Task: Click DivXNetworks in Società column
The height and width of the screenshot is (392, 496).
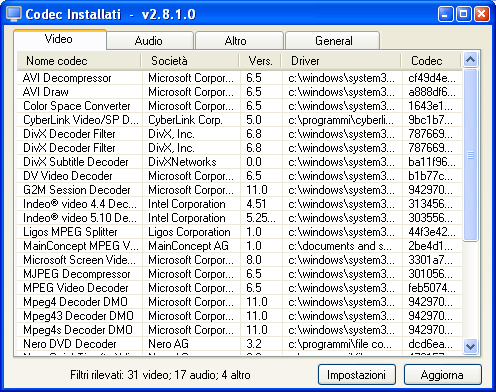Action: pyautogui.click(x=182, y=162)
